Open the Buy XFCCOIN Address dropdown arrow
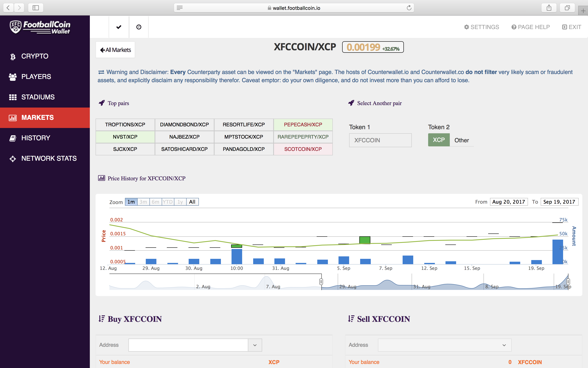 point(255,345)
